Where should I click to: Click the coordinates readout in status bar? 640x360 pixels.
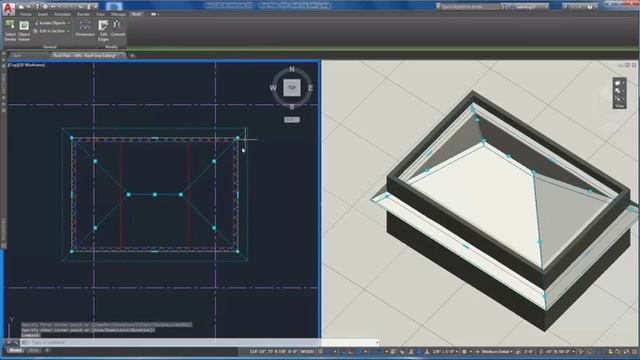pyautogui.click(x=273, y=351)
